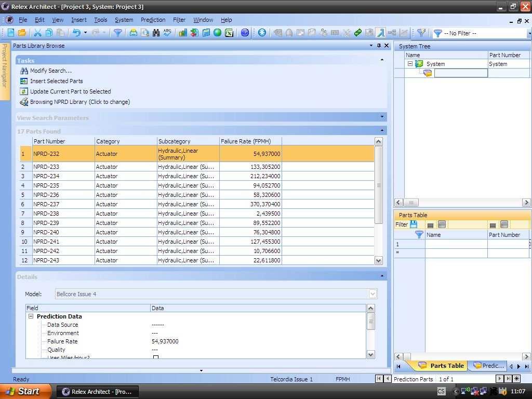Click the New file toolbar icon
532x399 pixels.
coord(11,33)
